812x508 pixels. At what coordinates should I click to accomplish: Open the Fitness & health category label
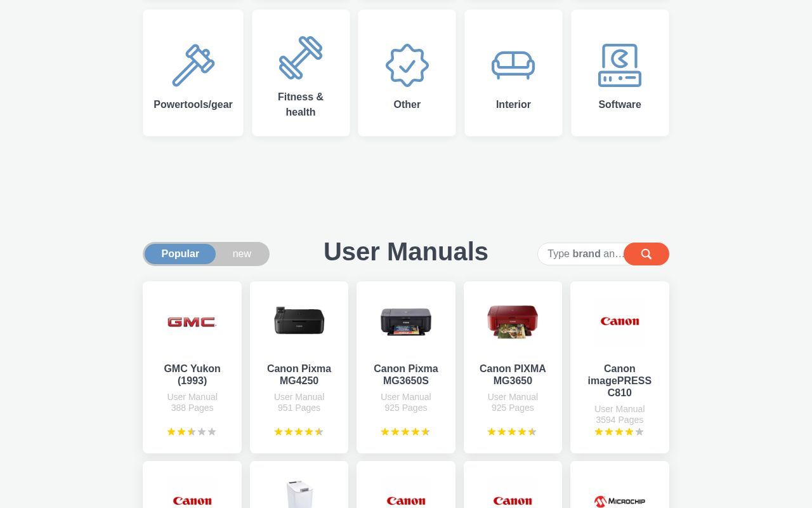pyautogui.click(x=301, y=105)
